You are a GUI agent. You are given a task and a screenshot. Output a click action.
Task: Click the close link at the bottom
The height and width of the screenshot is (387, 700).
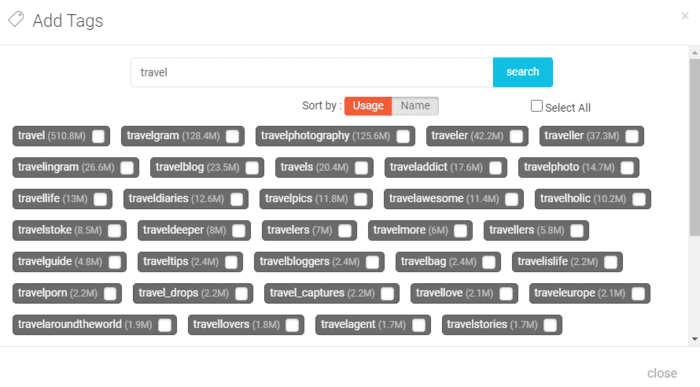click(x=662, y=373)
